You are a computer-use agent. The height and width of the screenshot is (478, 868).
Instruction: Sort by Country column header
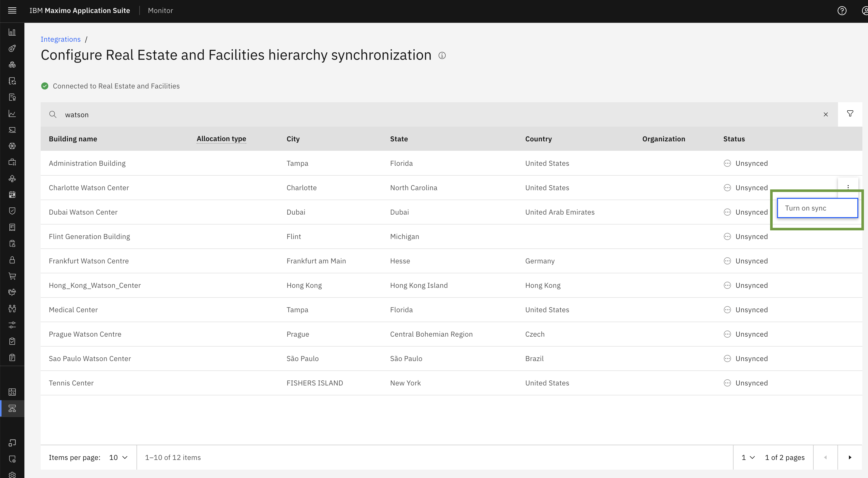(538, 139)
